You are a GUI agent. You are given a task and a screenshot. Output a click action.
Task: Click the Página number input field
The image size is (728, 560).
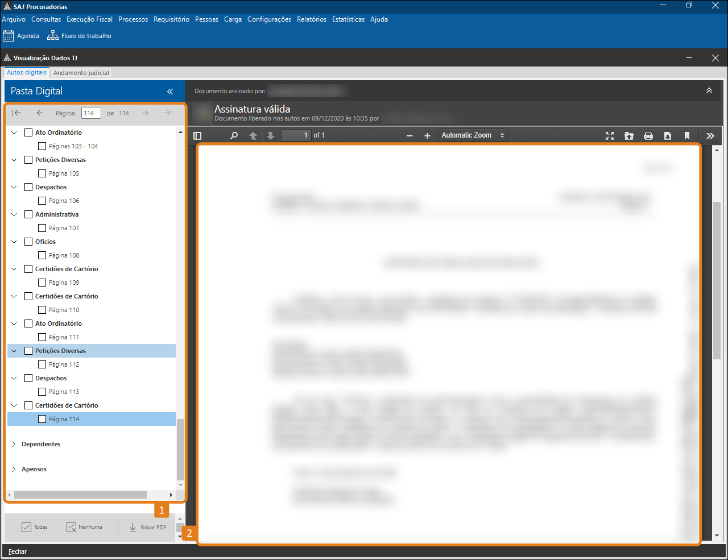click(91, 113)
